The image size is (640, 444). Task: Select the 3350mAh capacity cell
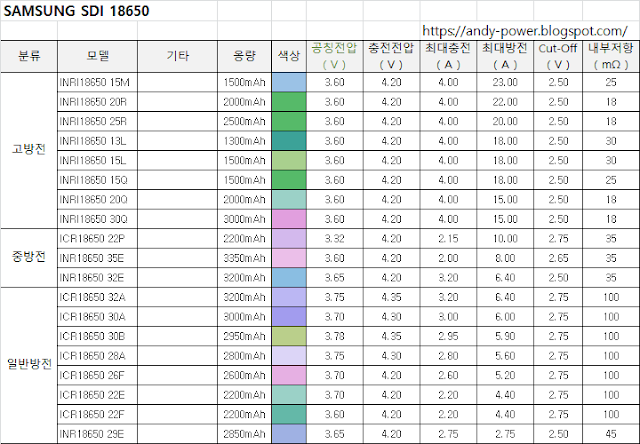244,258
